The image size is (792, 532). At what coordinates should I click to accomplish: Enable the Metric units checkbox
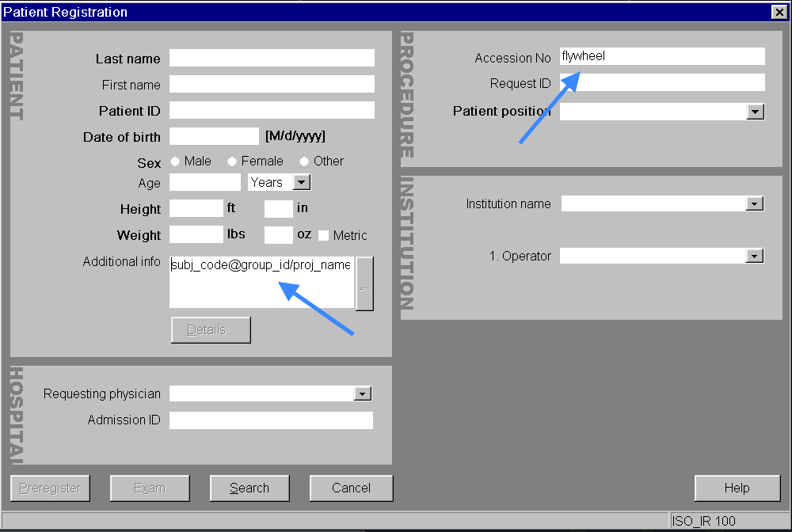tap(324, 234)
